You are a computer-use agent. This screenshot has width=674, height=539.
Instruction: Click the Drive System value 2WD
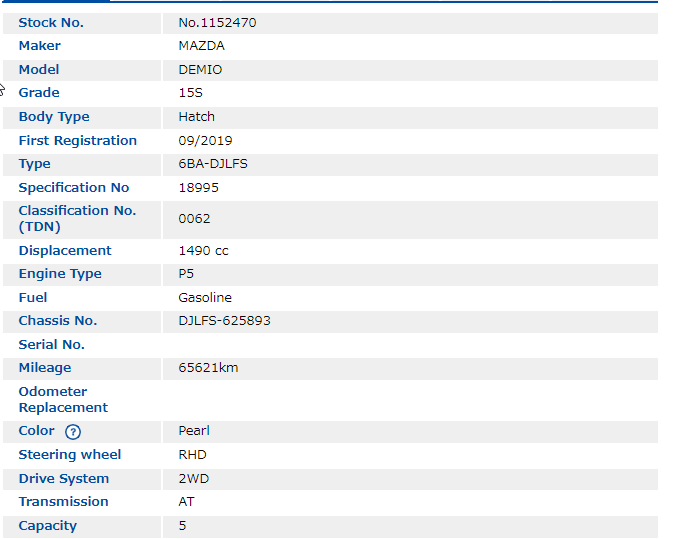coord(193,479)
